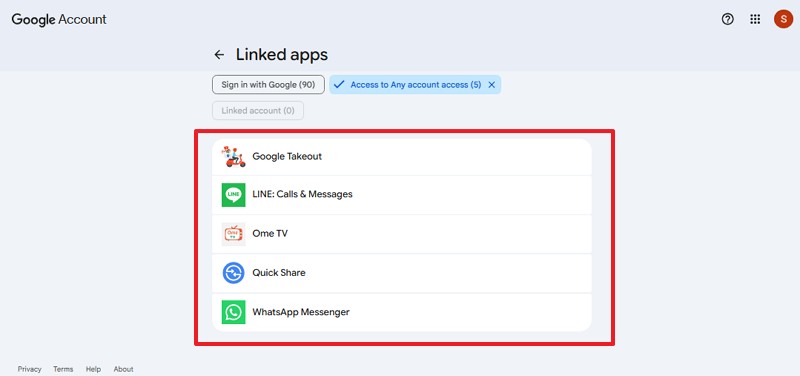
Task: Click the Google Takeout scooter icon
Action: (234, 156)
